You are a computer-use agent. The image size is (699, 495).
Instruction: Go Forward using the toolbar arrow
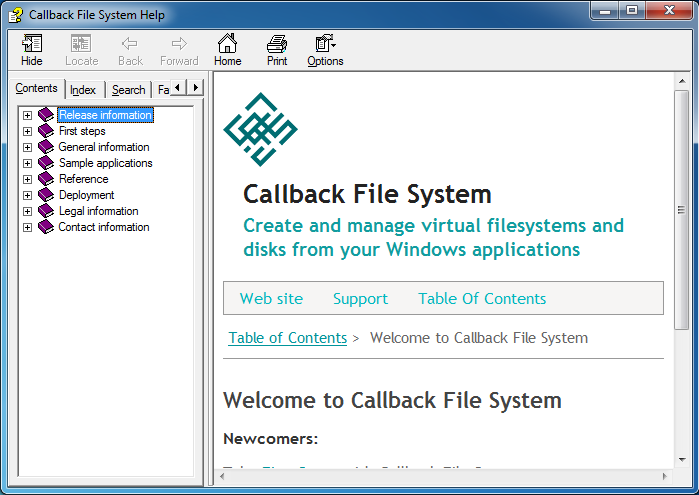pyautogui.click(x=179, y=44)
